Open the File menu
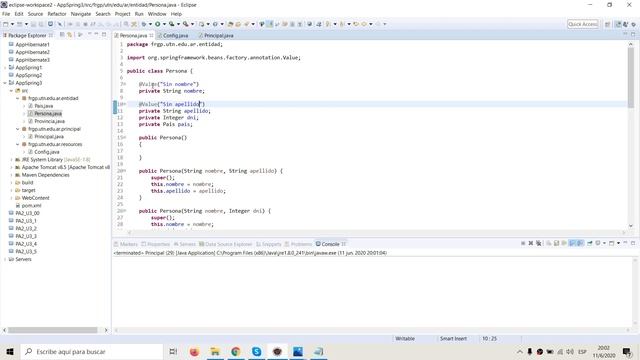The height and width of the screenshot is (360, 640). click(6, 14)
